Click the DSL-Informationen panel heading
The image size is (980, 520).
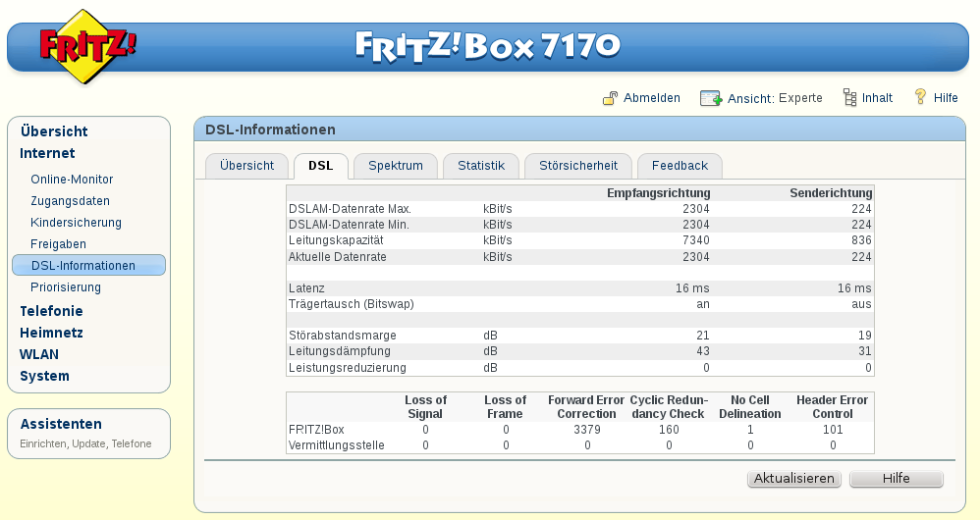[x=271, y=130]
